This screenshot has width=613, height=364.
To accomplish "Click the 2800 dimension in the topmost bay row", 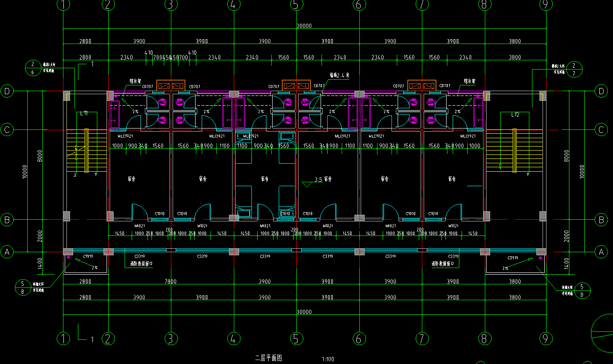I will (85, 41).
